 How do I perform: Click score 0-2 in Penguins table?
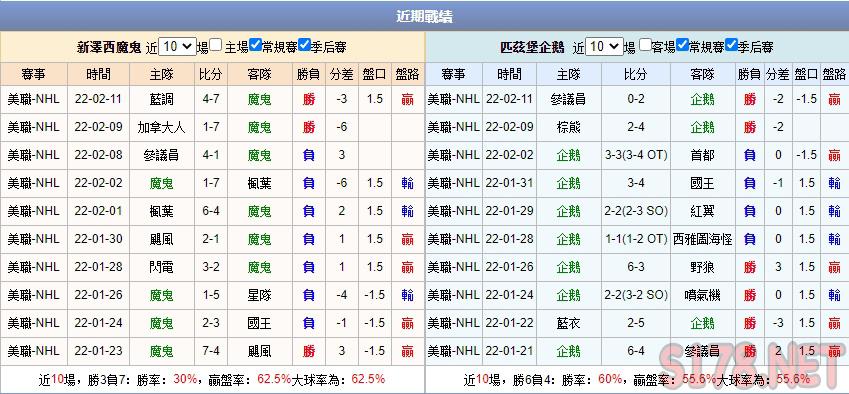click(636, 100)
